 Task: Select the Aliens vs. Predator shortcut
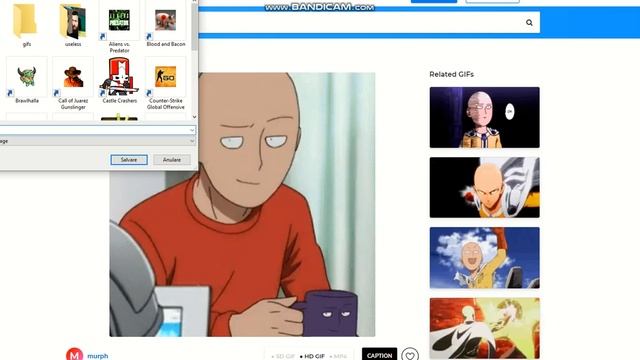coord(119,27)
